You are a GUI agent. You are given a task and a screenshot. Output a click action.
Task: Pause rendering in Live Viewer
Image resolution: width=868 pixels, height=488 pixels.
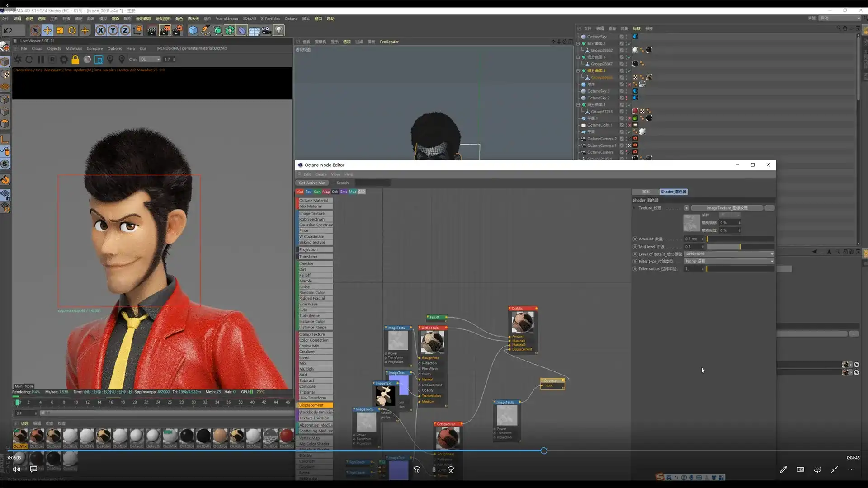[41, 59]
